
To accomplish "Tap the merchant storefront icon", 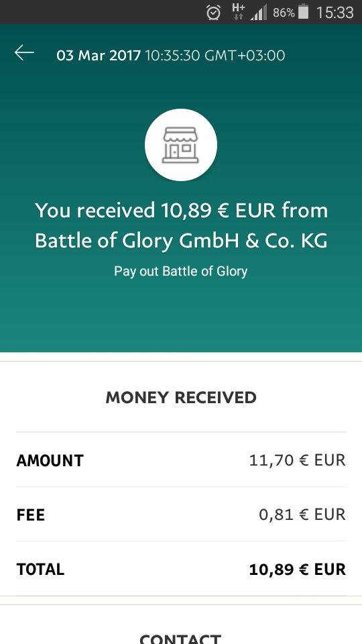I will (x=180, y=145).
